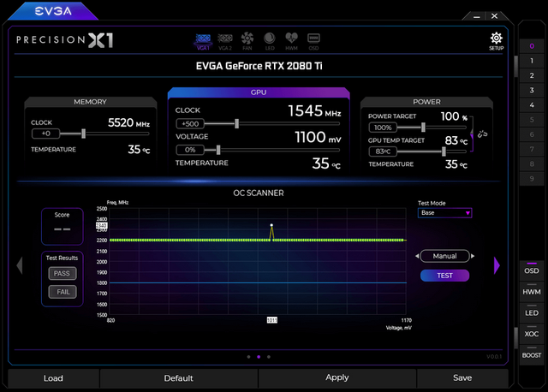Select profile 8

point(532,163)
